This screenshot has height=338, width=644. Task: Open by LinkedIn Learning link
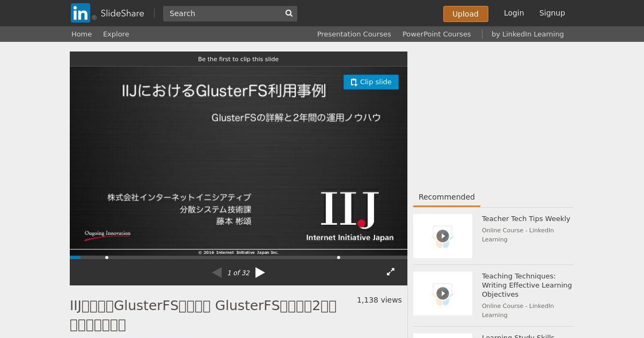click(528, 34)
